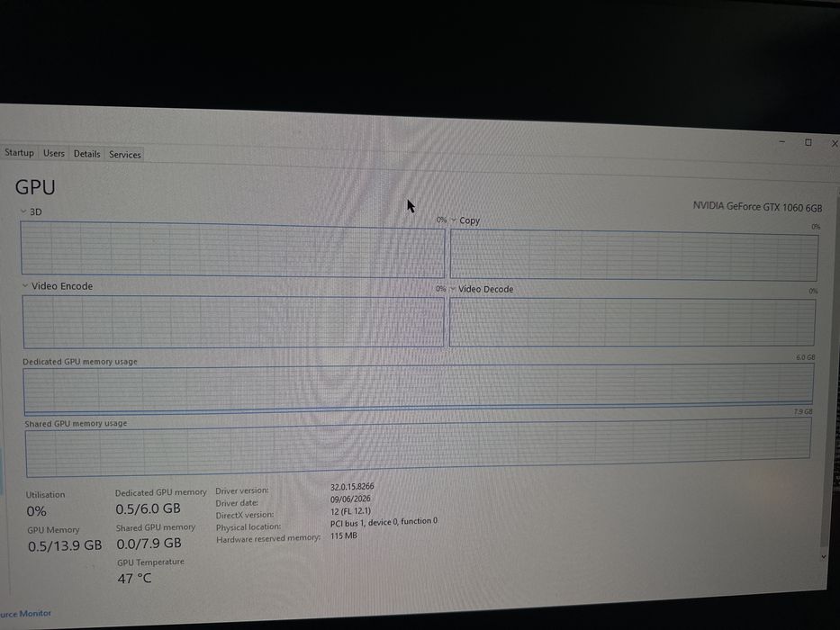Click the Video Encode graph
Viewport: 840px width, 630px height.
(233, 322)
